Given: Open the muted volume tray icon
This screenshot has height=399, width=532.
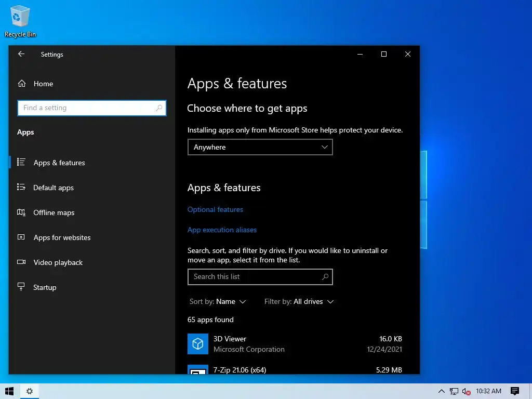Looking at the screenshot, I should 466,391.
